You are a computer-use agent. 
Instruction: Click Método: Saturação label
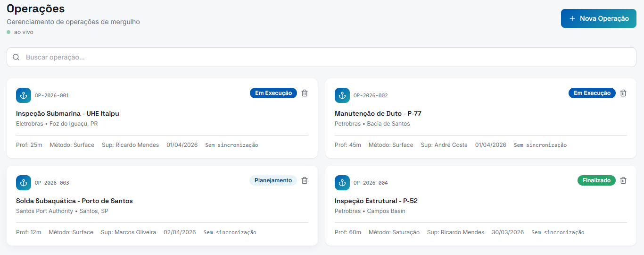(394, 232)
